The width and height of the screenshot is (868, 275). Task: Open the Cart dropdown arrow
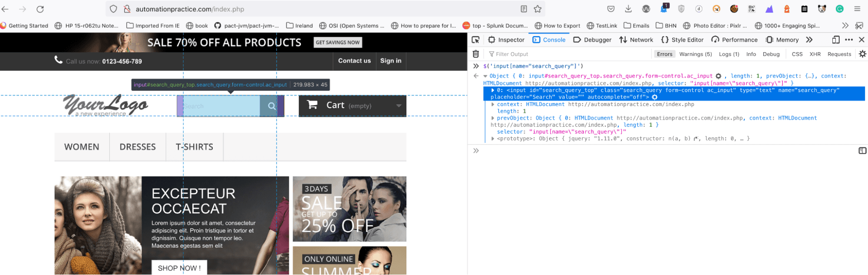tap(399, 106)
